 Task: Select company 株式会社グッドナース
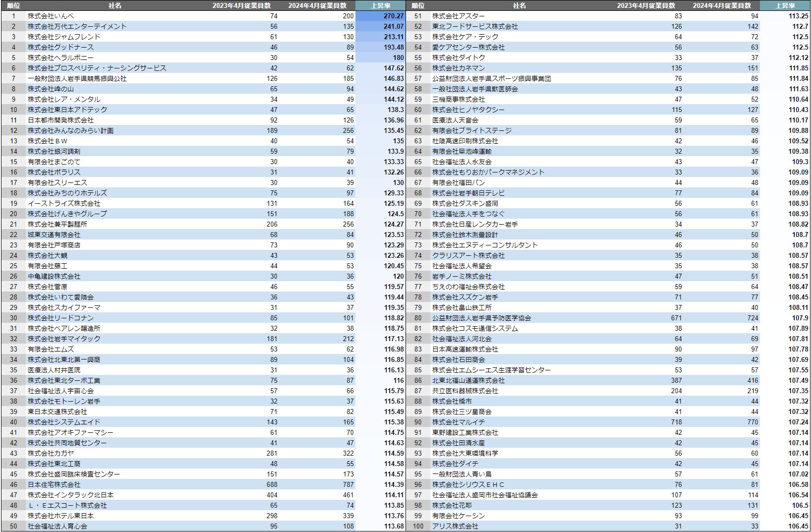[x=60, y=47]
